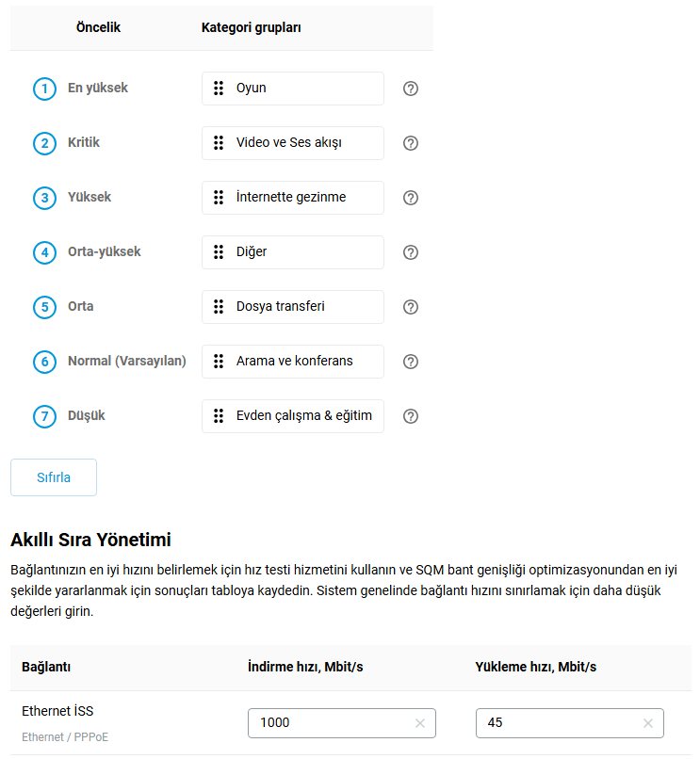The width and height of the screenshot is (700, 759).
Task: Show help for Arama ve konferans
Action: click(411, 362)
